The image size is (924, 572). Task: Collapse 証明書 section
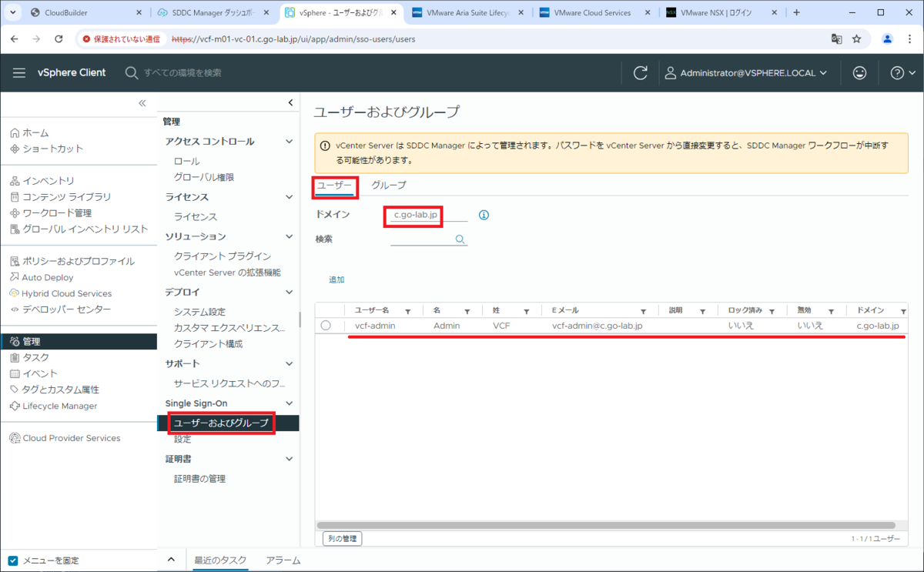[290, 459]
